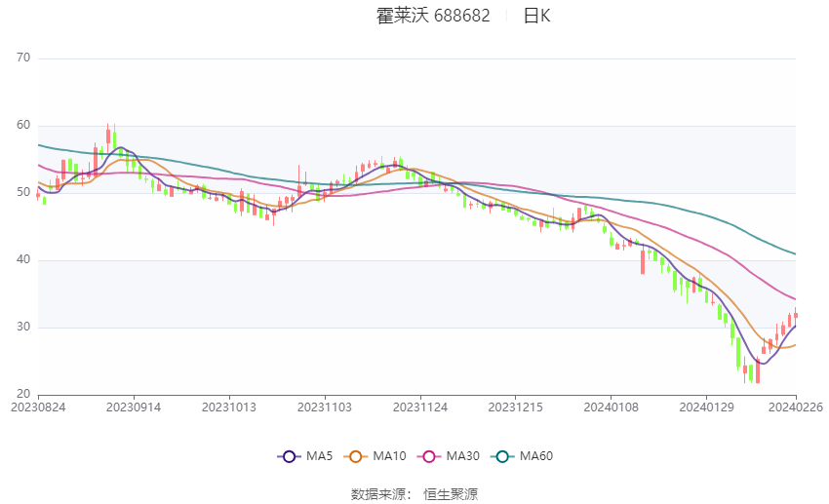Viewport: 829px width, 504px height.
Task: Click the 20230824 date axis label
Action: click(x=38, y=407)
